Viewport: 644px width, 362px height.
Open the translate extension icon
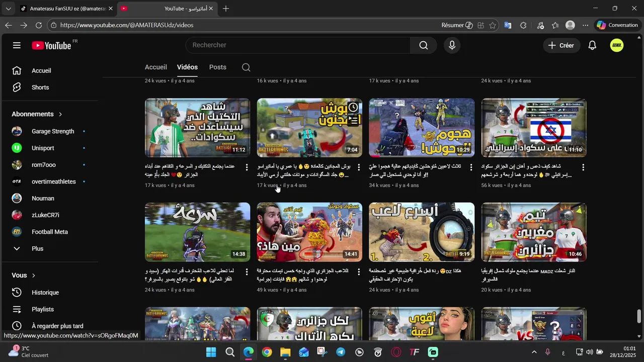click(508, 25)
